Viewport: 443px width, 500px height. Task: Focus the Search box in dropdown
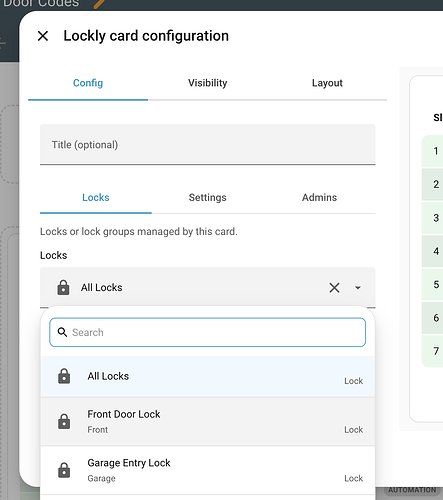[x=208, y=332]
